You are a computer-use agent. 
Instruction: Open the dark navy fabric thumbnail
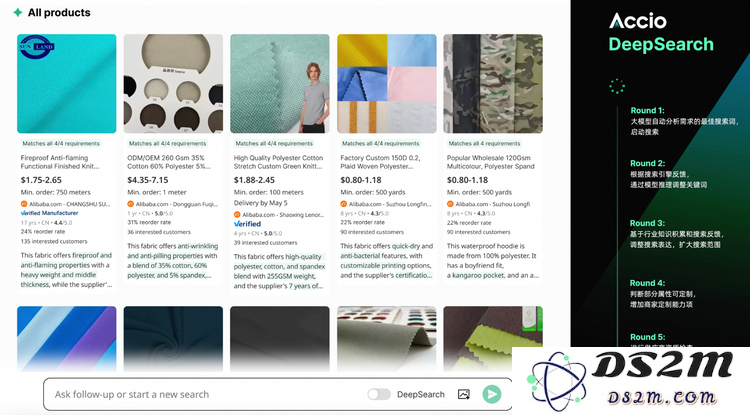click(173, 339)
